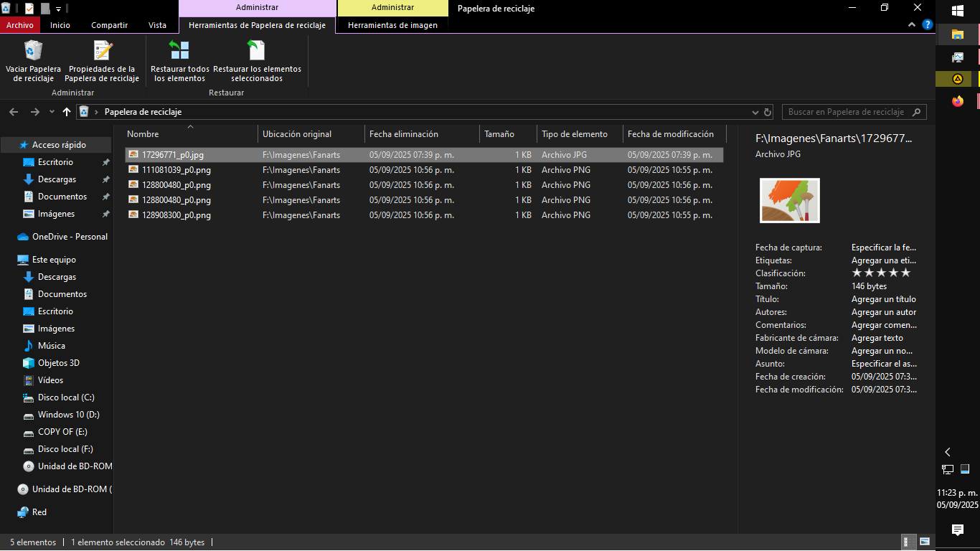Open recent locations dropdown arrow
This screenshot has height=551, width=980.
[x=52, y=112]
